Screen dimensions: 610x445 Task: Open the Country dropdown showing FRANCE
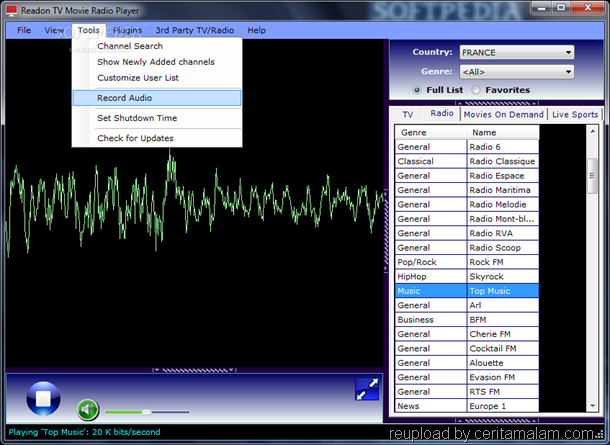tap(516, 52)
